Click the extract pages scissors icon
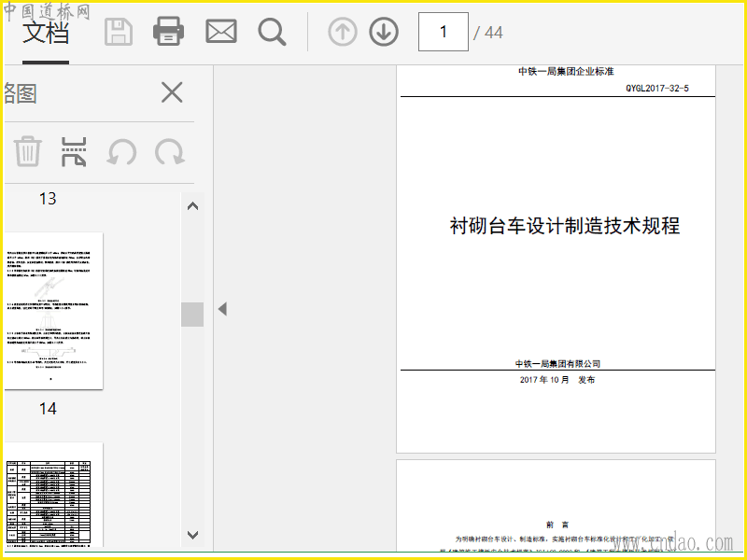This screenshot has height=560, width=747. [x=74, y=152]
